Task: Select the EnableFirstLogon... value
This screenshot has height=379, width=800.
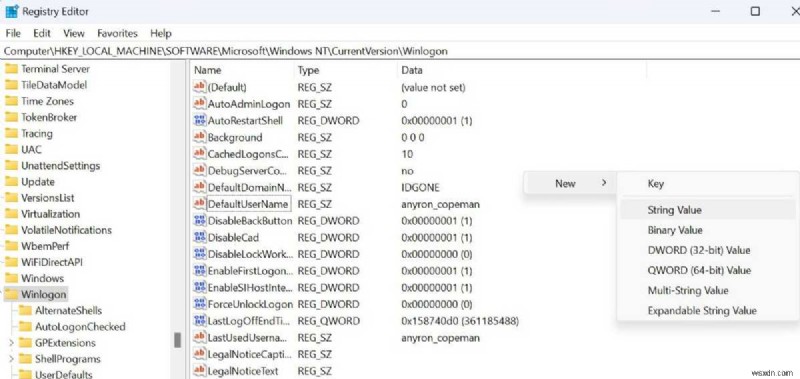Action: (250, 270)
